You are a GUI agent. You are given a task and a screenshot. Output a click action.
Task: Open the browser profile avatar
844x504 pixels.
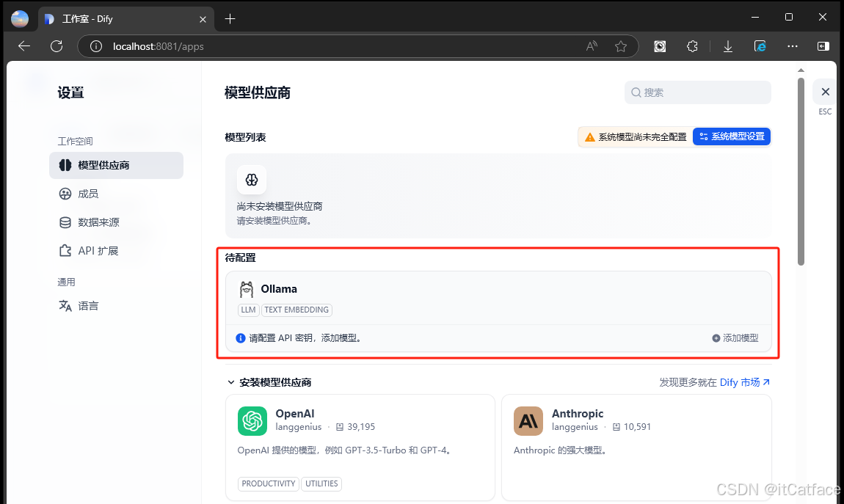click(20, 19)
